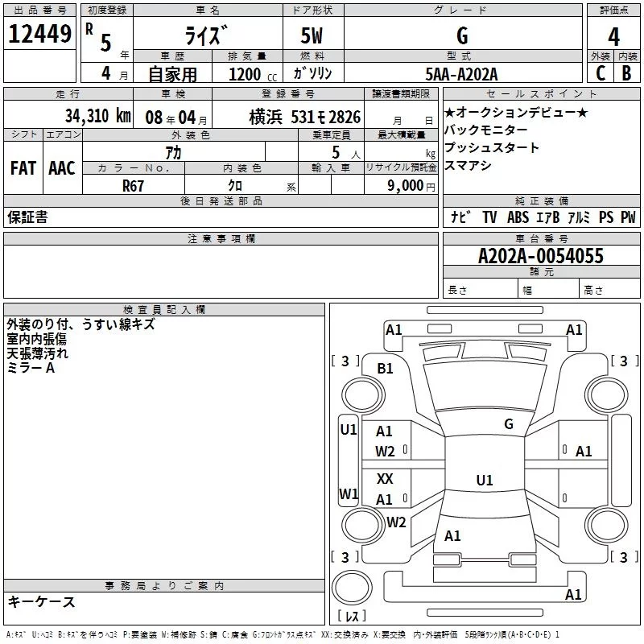This screenshot has width=644, height=644.
Task: Click interior grade letter B
Action: 626,73
